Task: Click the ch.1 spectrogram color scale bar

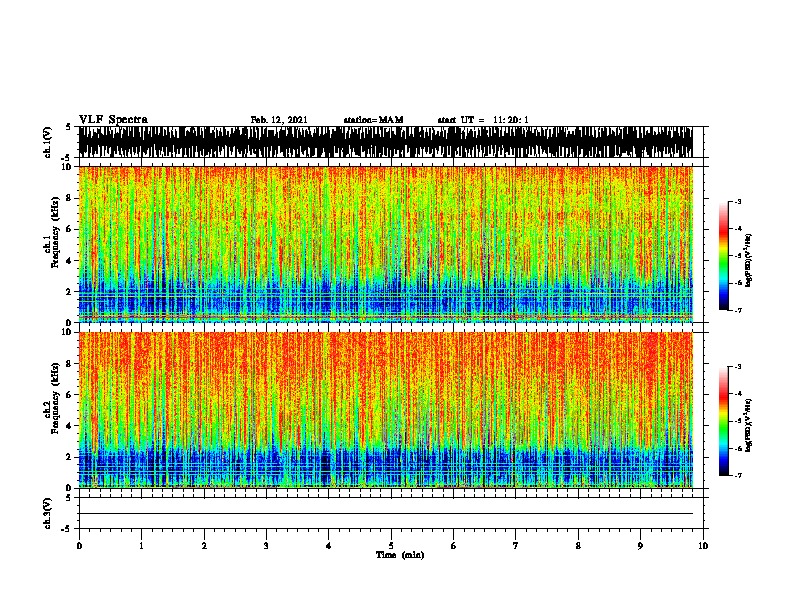Action: point(723,256)
